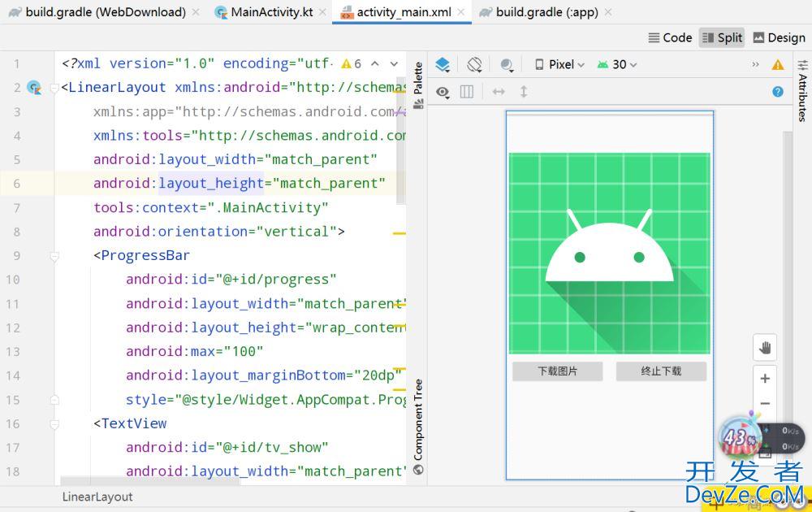Go to previous highlighted error arrow
Viewport: 812px width, 512px height.
[x=375, y=63]
